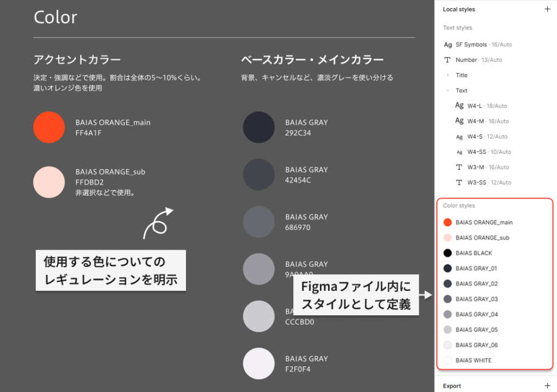Screen dimensions: 557x392
Task: Select the W4-L text style name
Action: click(x=474, y=106)
